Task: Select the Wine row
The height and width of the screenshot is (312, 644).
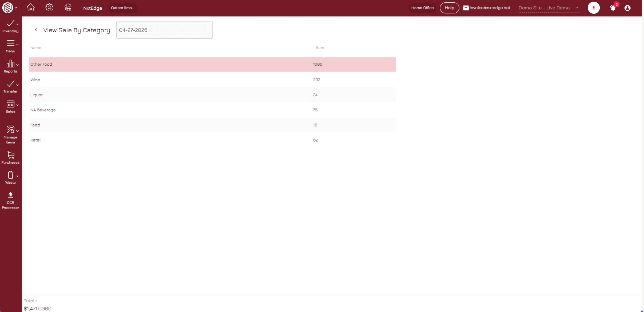Action: 212,80
